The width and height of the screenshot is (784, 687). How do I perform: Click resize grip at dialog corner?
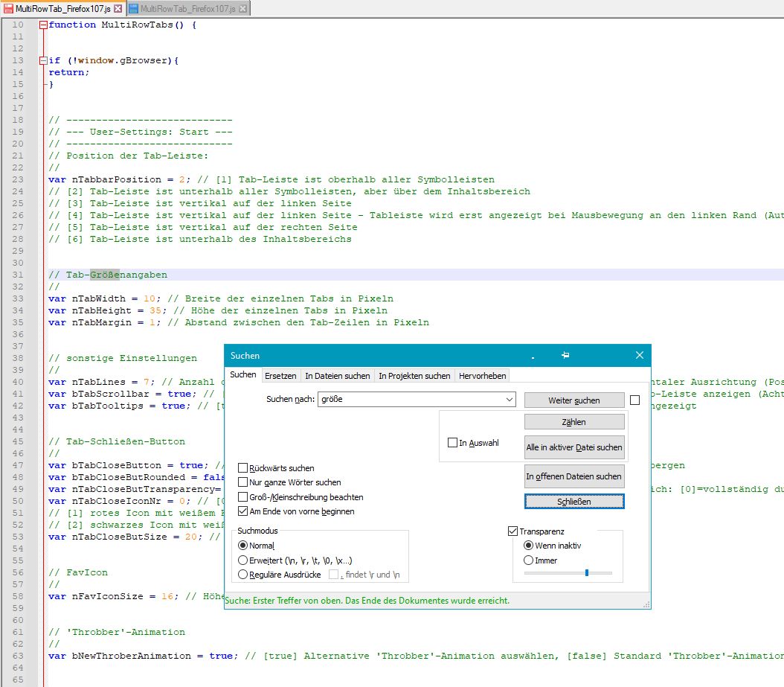(646, 604)
